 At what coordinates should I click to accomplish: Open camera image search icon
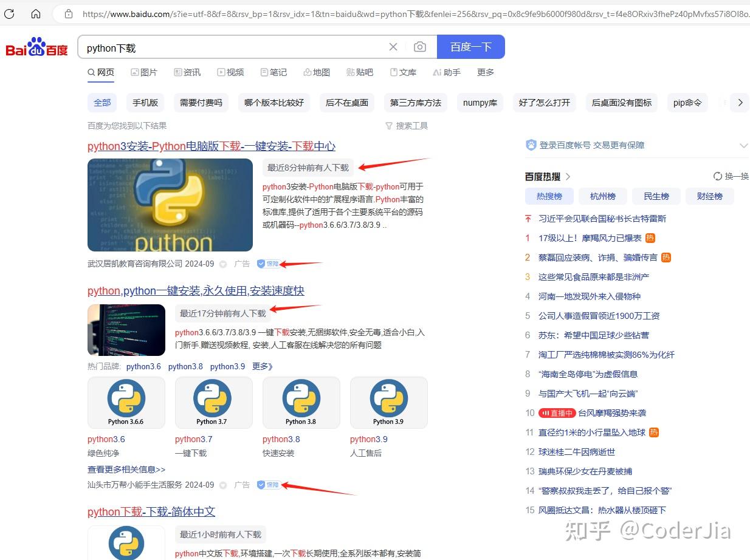click(420, 47)
